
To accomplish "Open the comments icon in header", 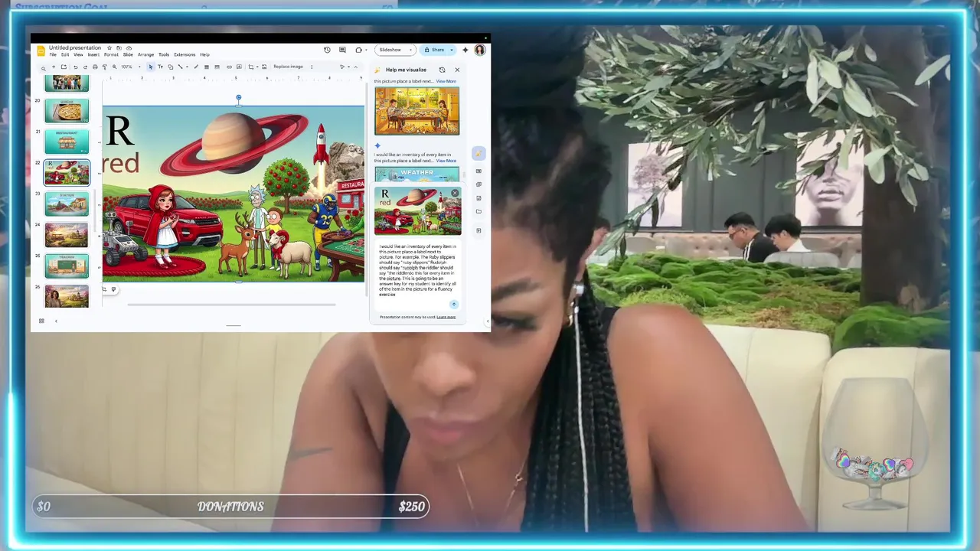I will click(x=342, y=50).
